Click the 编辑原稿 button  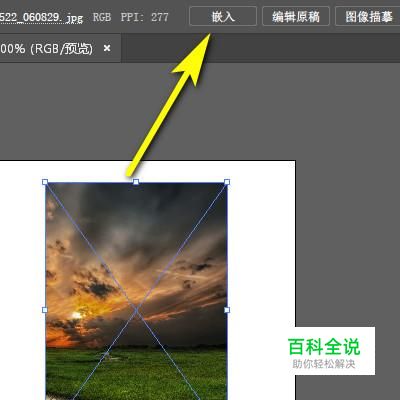pos(296,16)
